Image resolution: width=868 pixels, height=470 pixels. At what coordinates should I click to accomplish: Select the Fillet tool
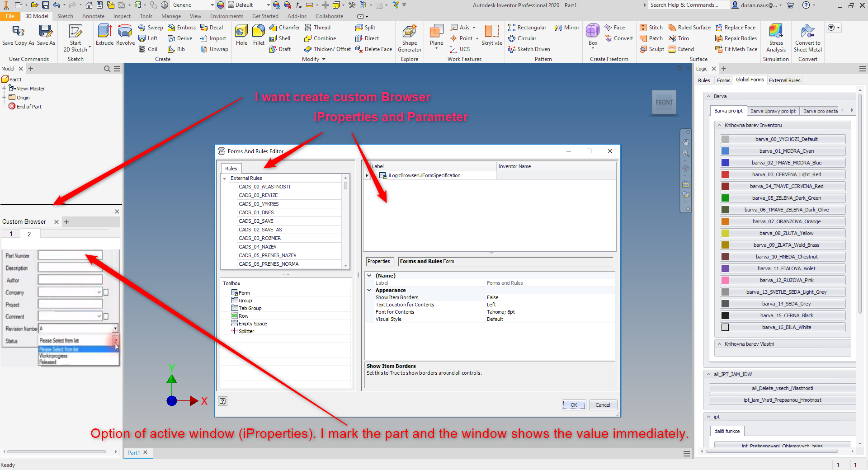258,36
